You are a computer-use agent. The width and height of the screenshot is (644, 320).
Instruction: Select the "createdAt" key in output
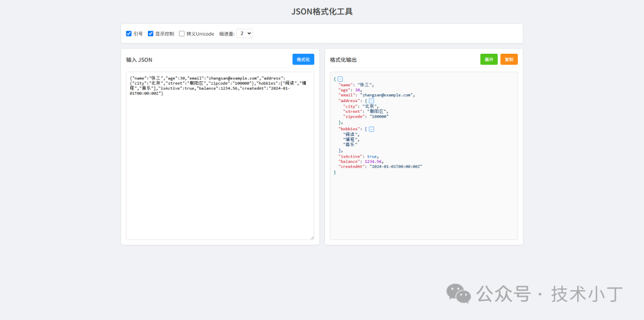351,167
